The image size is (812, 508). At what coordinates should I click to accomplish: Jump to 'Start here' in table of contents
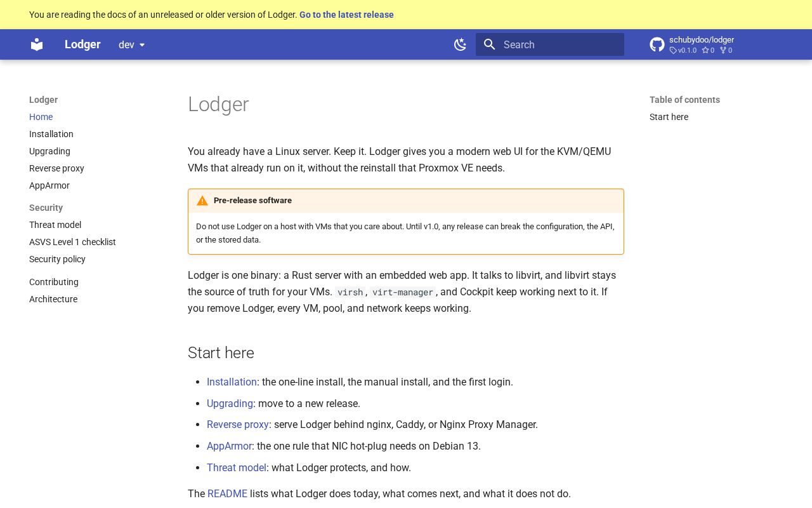tap(669, 117)
